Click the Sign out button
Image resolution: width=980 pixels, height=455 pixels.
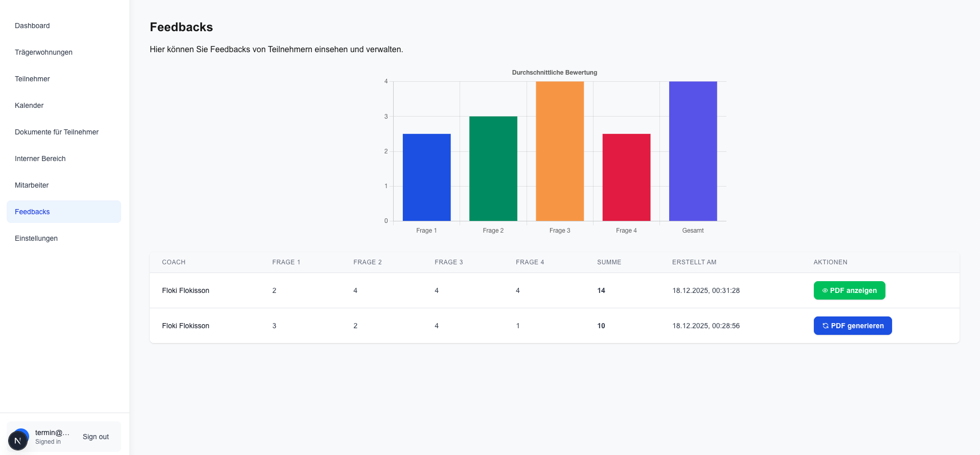(96, 437)
